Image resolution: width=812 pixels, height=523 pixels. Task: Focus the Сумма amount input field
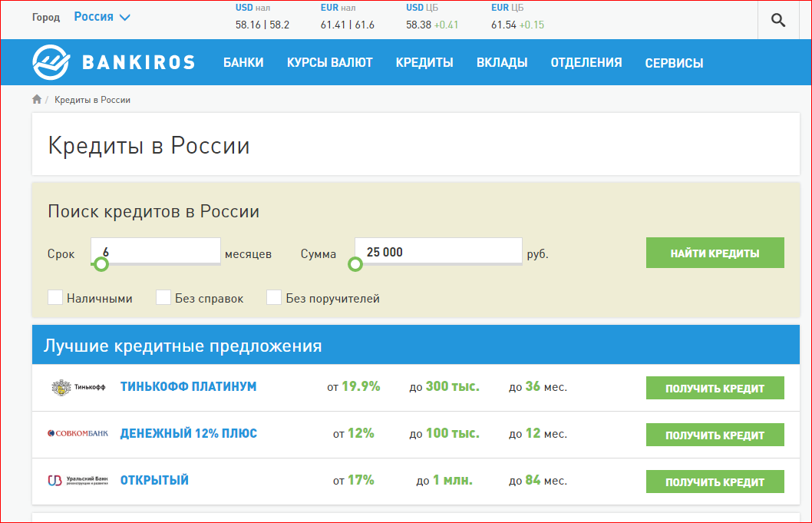click(439, 251)
